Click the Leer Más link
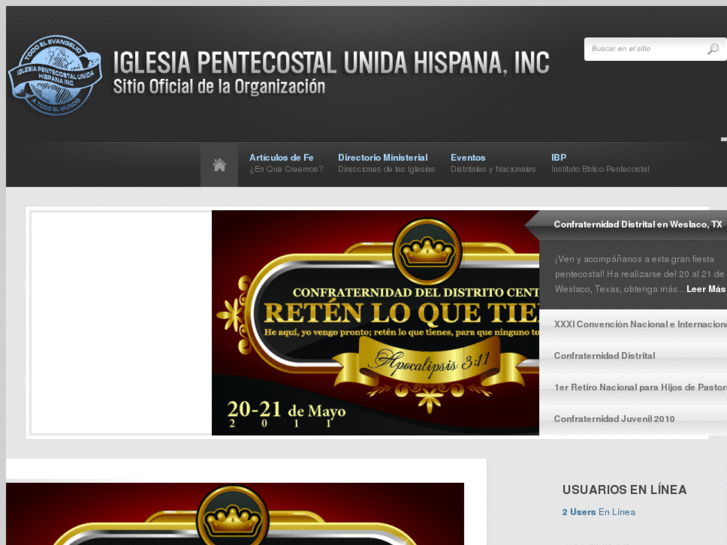This screenshot has height=545, width=727. point(706,289)
